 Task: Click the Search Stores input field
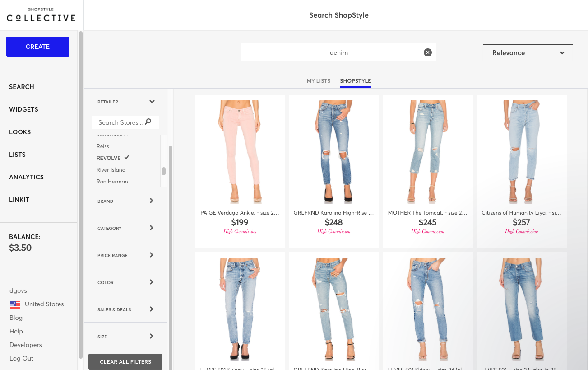point(120,122)
